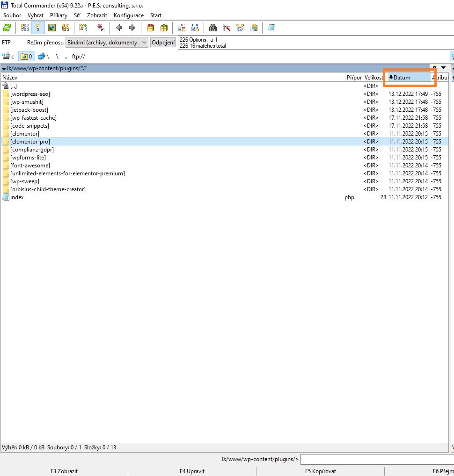Select the index php file

(x=225, y=197)
